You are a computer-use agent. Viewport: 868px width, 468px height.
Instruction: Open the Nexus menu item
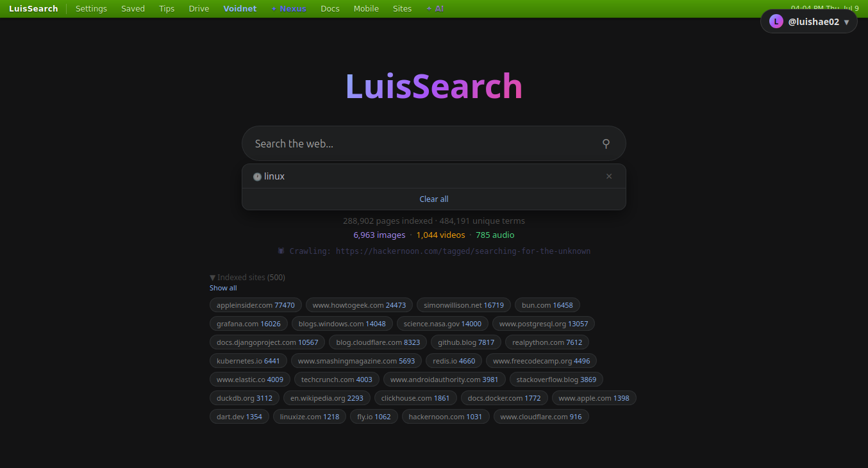click(288, 9)
